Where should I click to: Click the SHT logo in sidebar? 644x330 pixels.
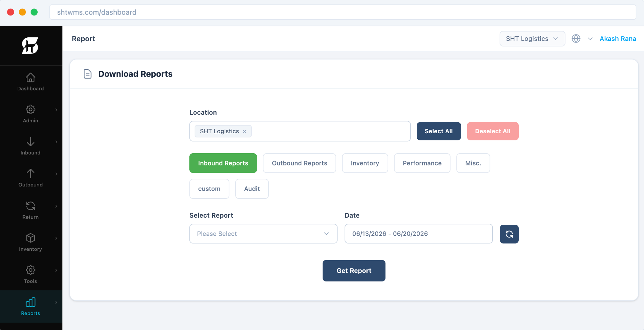pyautogui.click(x=30, y=45)
